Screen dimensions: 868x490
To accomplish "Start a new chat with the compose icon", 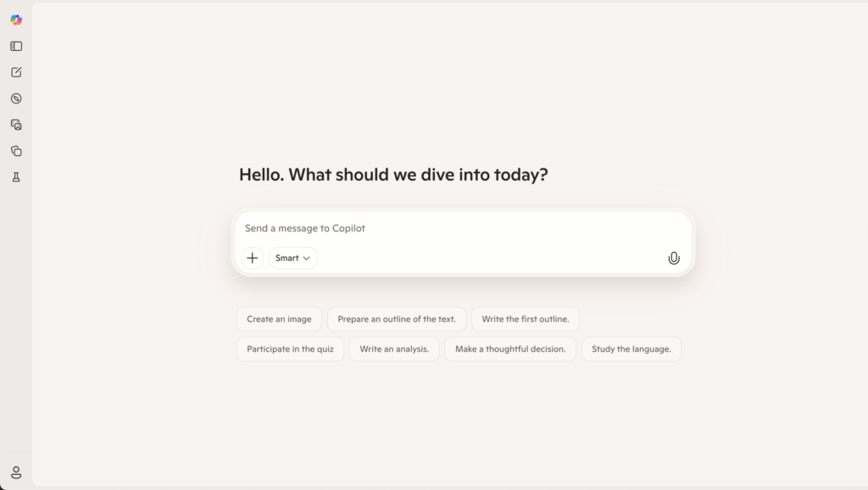I will coord(15,72).
